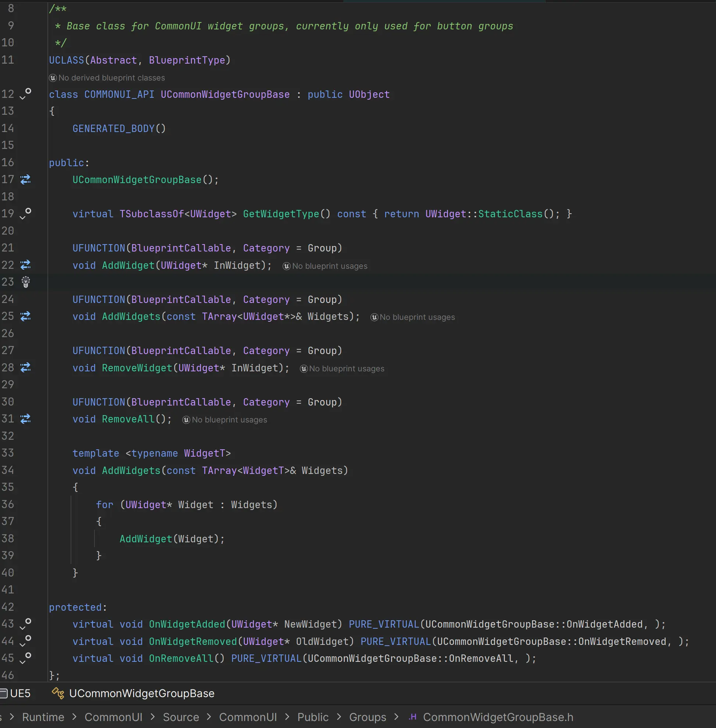Click the gutter marker beside OnRemoveAll line 45

pos(26,658)
